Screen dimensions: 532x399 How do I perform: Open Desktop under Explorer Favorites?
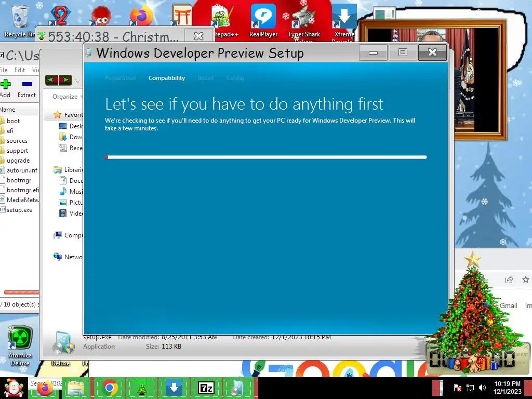tap(71, 126)
